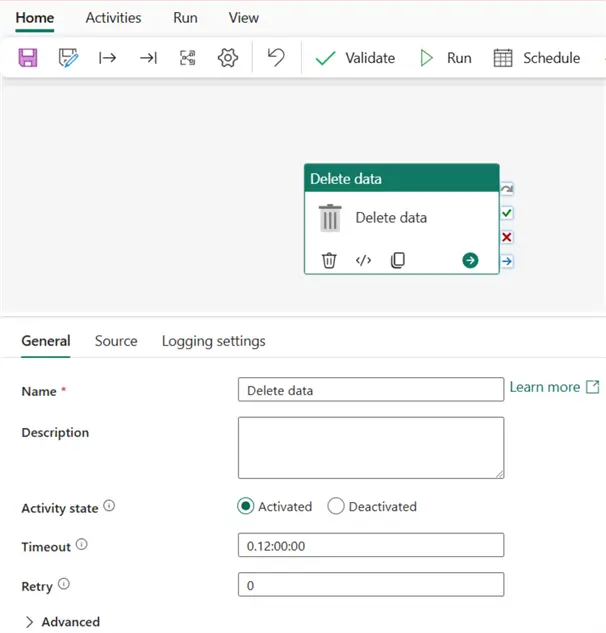Click the Save pipeline icon
Image resolution: width=606 pixels, height=633 pixels.
(28, 58)
